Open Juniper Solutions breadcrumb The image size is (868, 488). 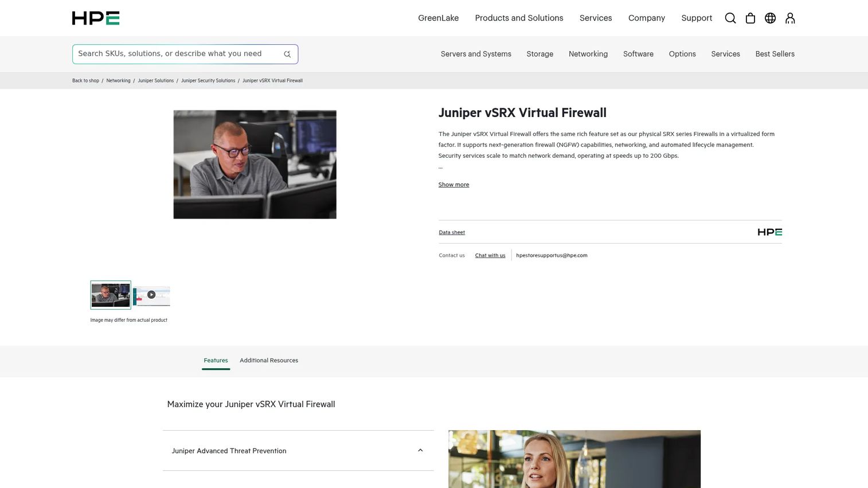click(155, 81)
